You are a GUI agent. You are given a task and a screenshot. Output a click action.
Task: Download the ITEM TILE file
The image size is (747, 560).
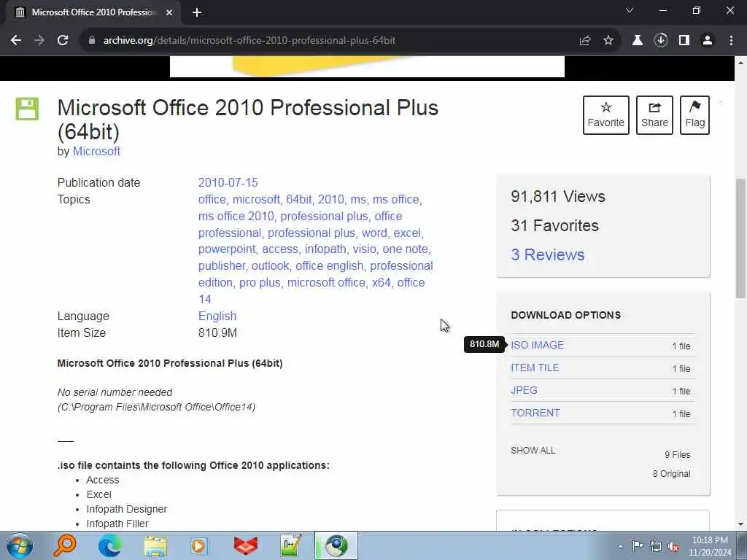(535, 367)
